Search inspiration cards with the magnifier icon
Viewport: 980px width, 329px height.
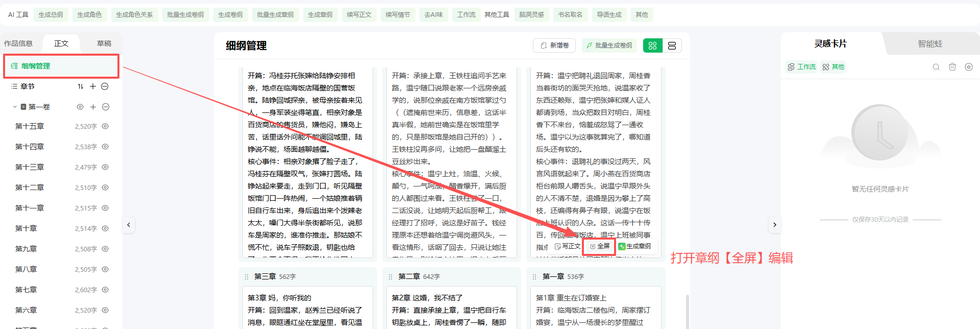(x=936, y=67)
